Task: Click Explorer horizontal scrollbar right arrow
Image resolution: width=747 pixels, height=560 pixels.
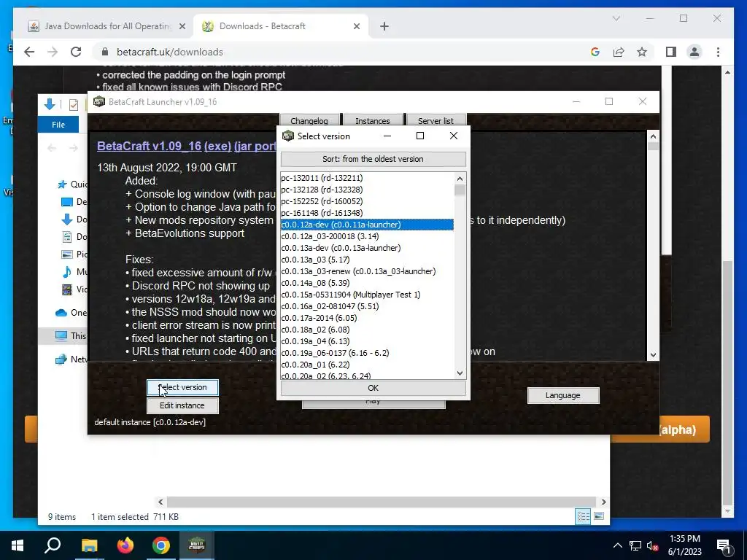Action: pos(603,502)
